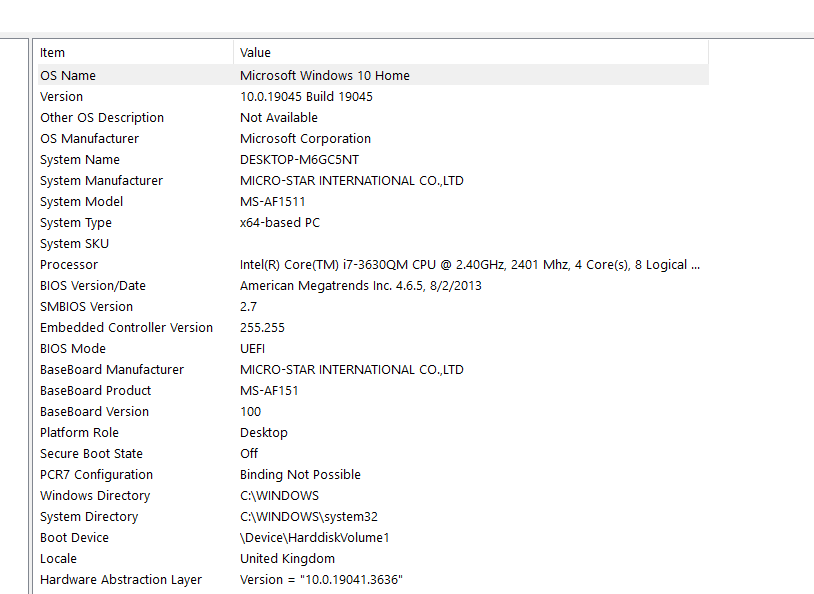Click the Item column header
814x594 pixels.
click(135, 52)
